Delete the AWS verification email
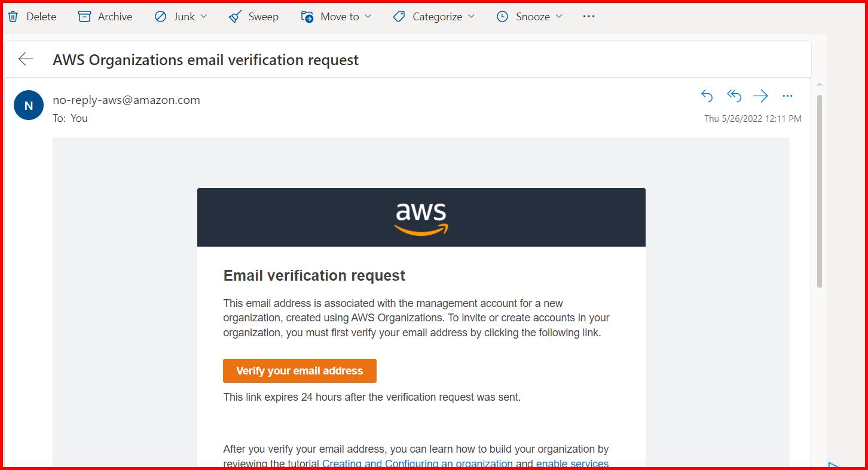Screen dimensions: 868x470 32,16
